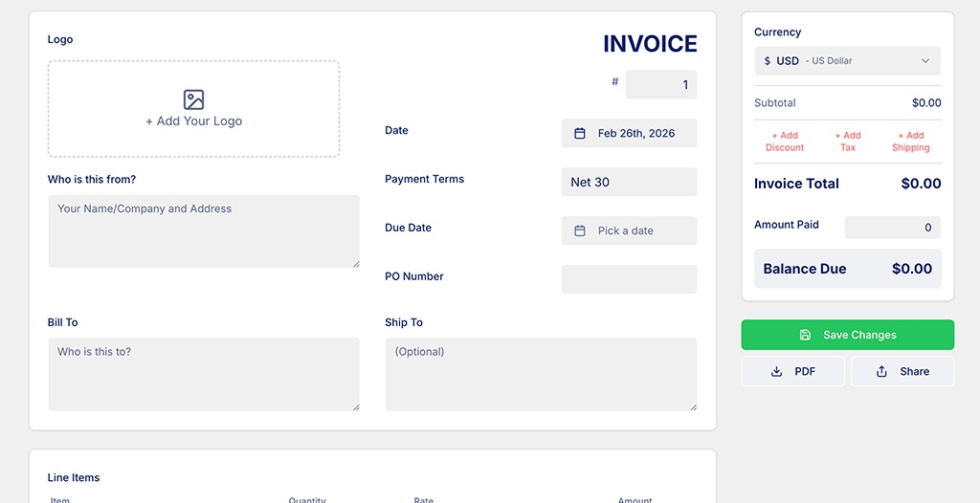Save changes with the green button
Viewport: 980px width, 503px height.
848,335
